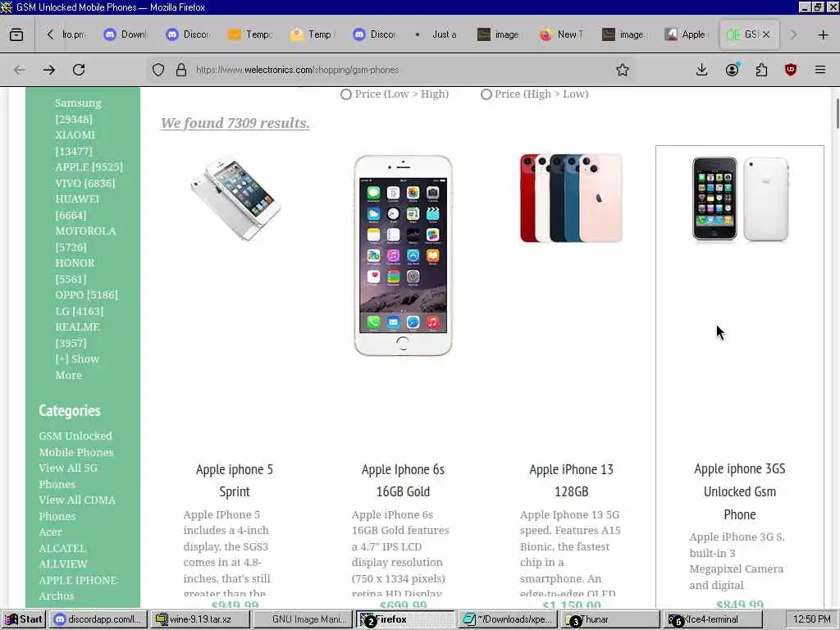Open View All CDMA Phones category

(77, 508)
